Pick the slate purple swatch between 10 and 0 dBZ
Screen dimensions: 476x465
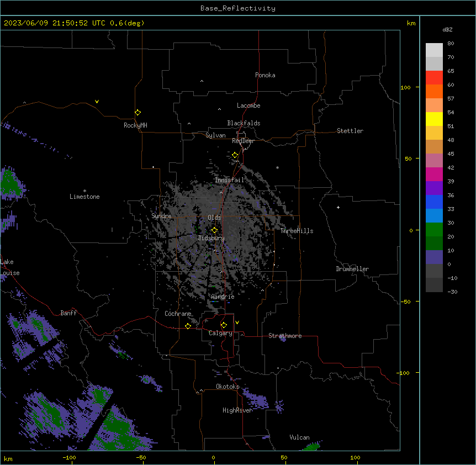(x=434, y=257)
